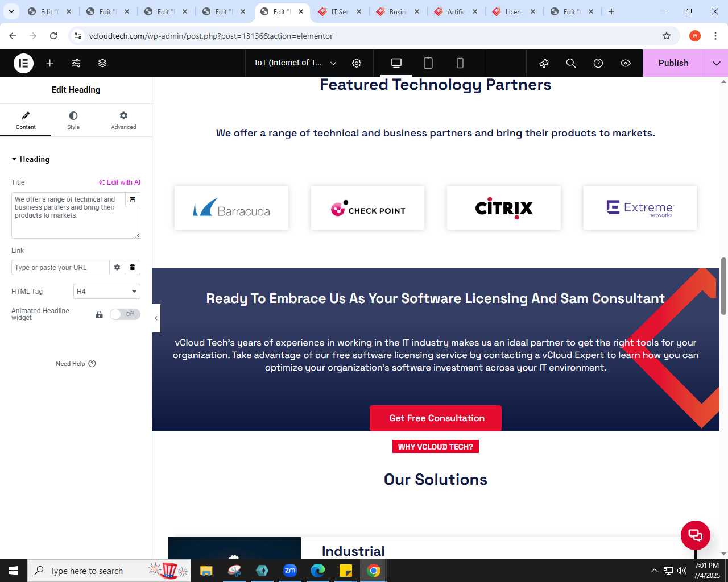The image size is (728, 582).
Task: Click the Need Help question icon
Action: (92, 364)
